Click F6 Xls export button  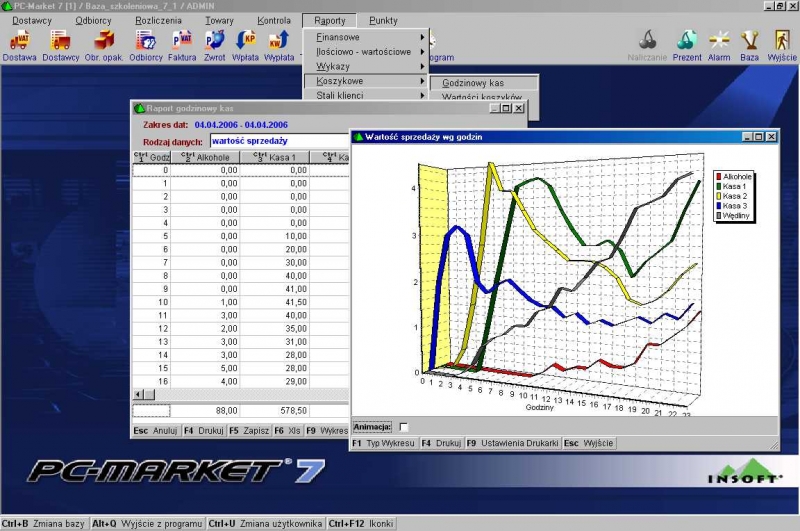(288, 431)
